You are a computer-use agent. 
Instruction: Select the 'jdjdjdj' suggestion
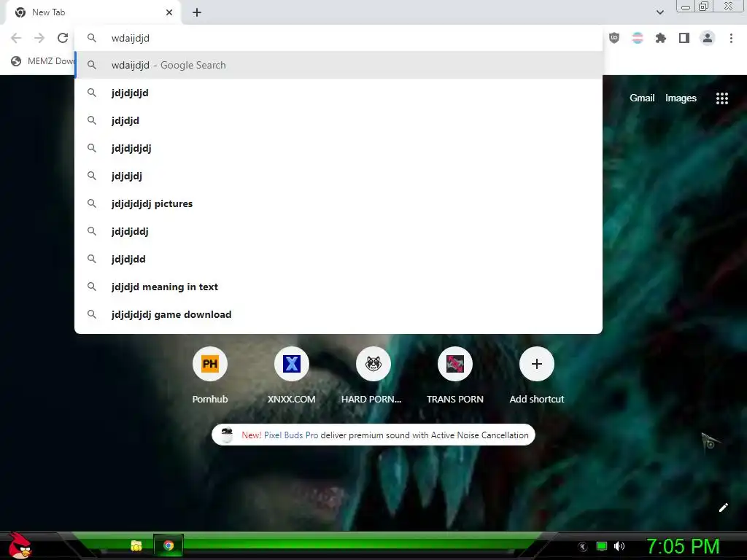(x=338, y=176)
